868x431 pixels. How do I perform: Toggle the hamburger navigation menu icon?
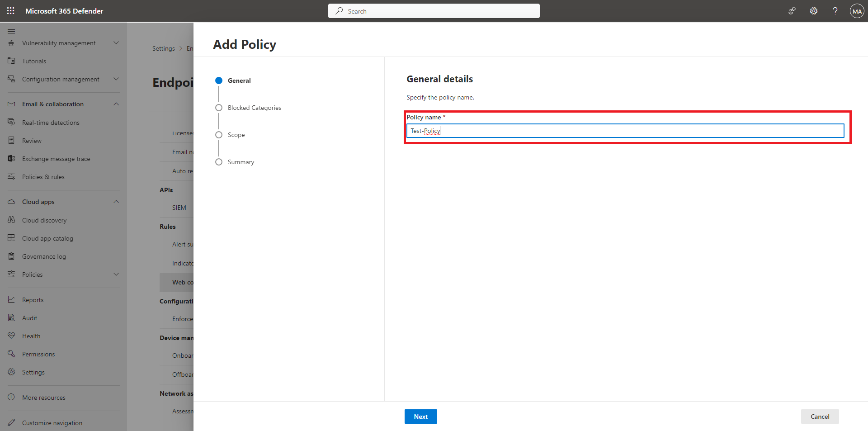[11, 31]
